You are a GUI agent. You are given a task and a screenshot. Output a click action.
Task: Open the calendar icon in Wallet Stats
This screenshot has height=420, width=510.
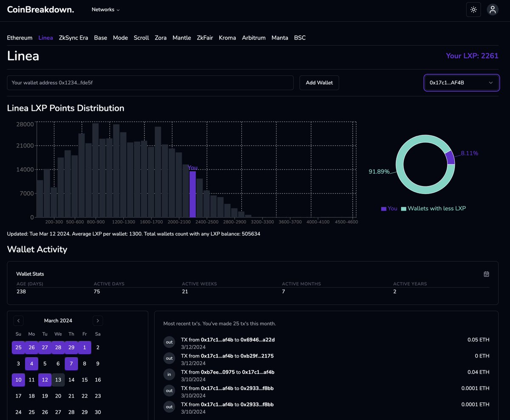[x=487, y=274]
